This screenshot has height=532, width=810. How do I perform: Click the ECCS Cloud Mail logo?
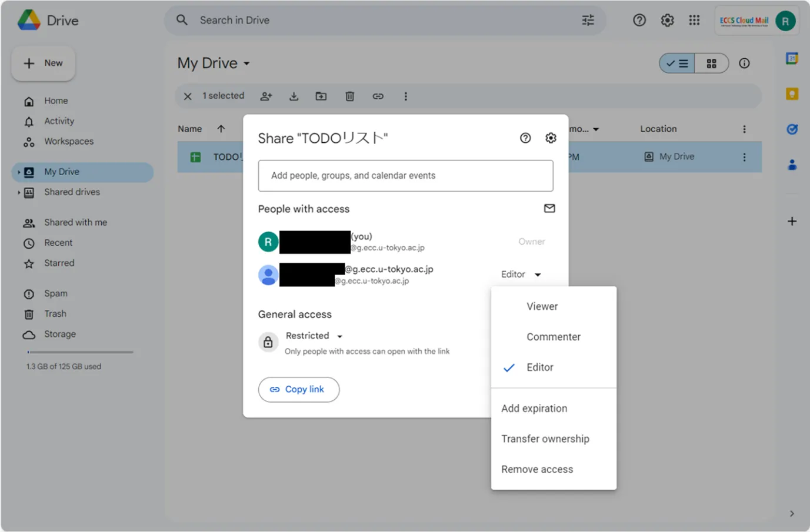[x=744, y=21]
